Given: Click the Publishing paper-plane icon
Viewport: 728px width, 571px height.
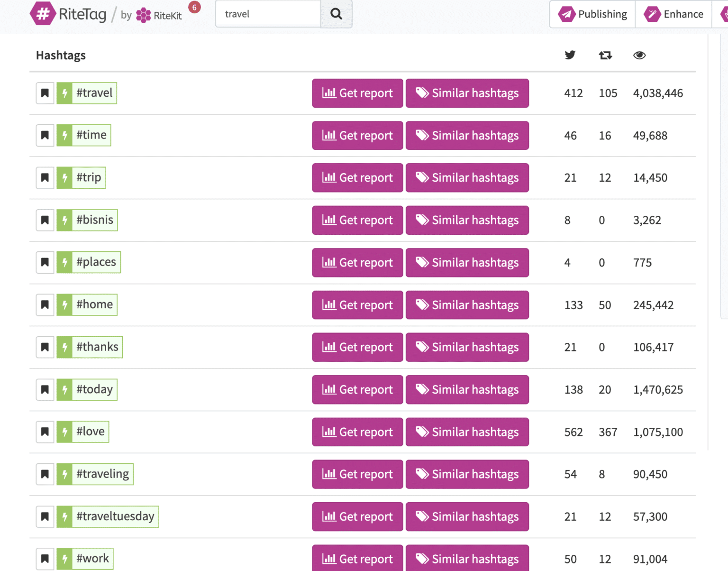Looking at the screenshot, I should [x=566, y=14].
